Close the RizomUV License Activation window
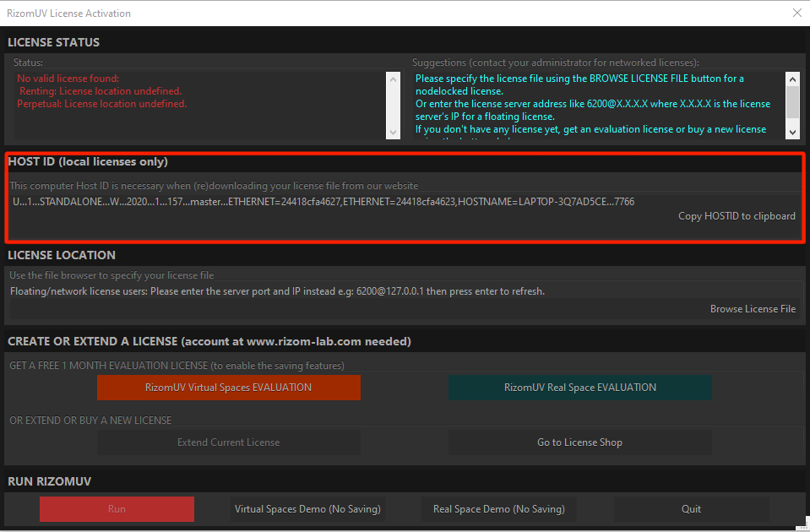Image resolution: width=810 pixels, height=532 pixels. coord(797,13)
